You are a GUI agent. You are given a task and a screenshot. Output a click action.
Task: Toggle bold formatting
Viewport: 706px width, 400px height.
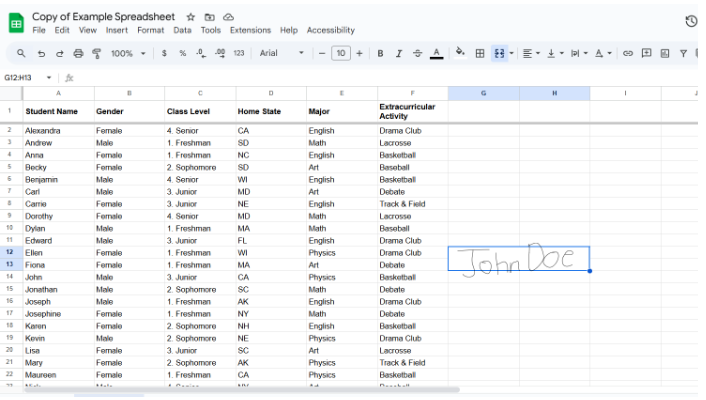point(380,53)
